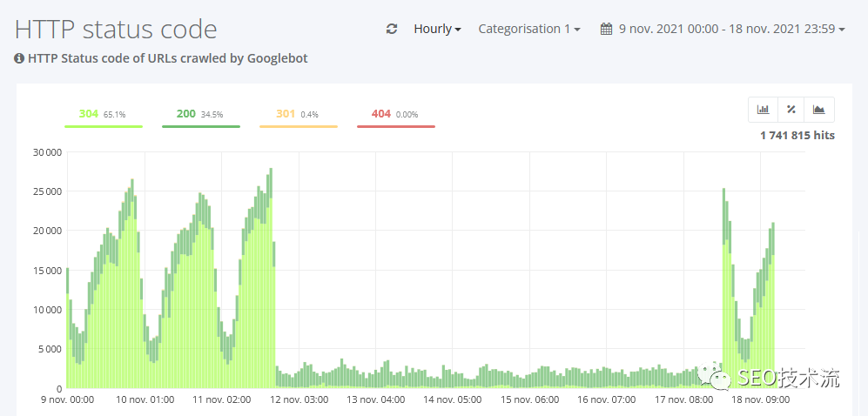Click the 18 nov. 09:00 axis label
The width and height of the screenshot is (868, 416).
(761, 400)
